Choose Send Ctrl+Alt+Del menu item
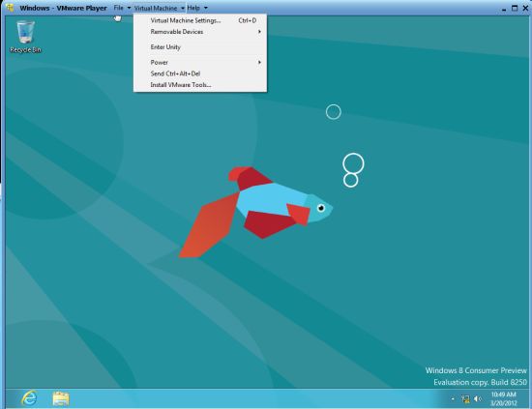532x409 pixels. coord(200,73)
